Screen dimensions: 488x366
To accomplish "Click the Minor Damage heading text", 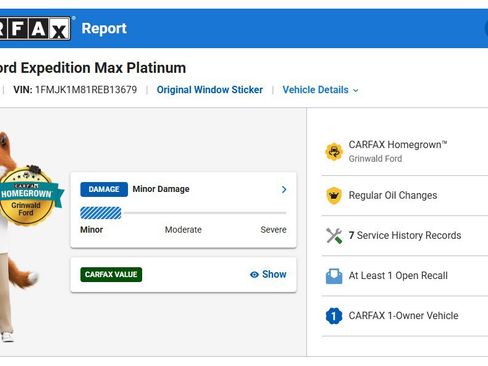I will [161, 189].
